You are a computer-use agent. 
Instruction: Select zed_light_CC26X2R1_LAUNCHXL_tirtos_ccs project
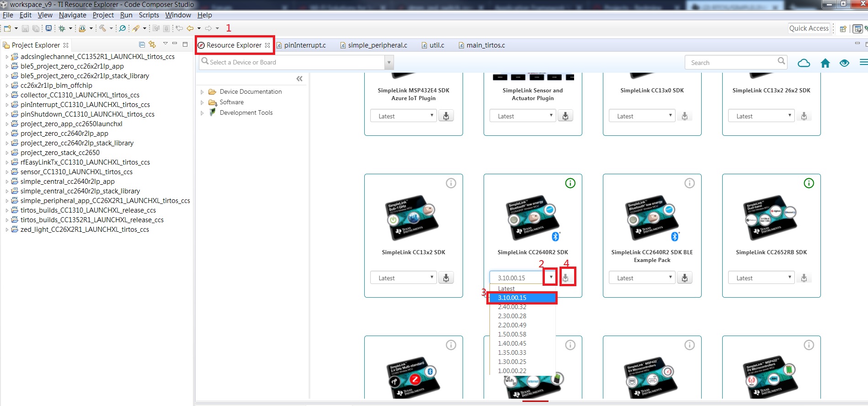pos(85,230)
